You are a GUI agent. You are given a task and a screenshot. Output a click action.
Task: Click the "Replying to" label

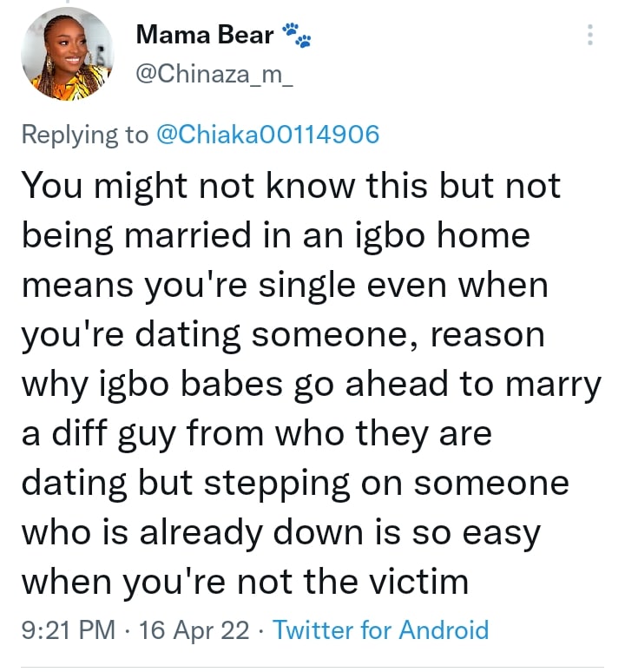coord(84,135)
